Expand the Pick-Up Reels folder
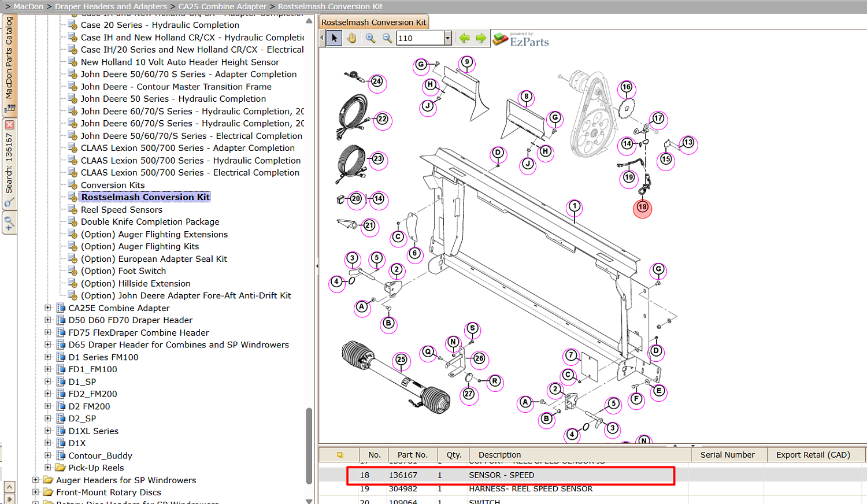The image size is (867, 504). 48,468
